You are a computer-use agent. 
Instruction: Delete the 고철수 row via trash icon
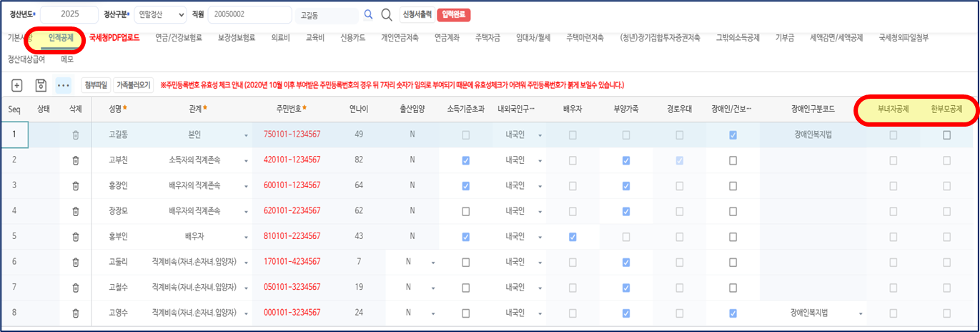tap(75, 288)
